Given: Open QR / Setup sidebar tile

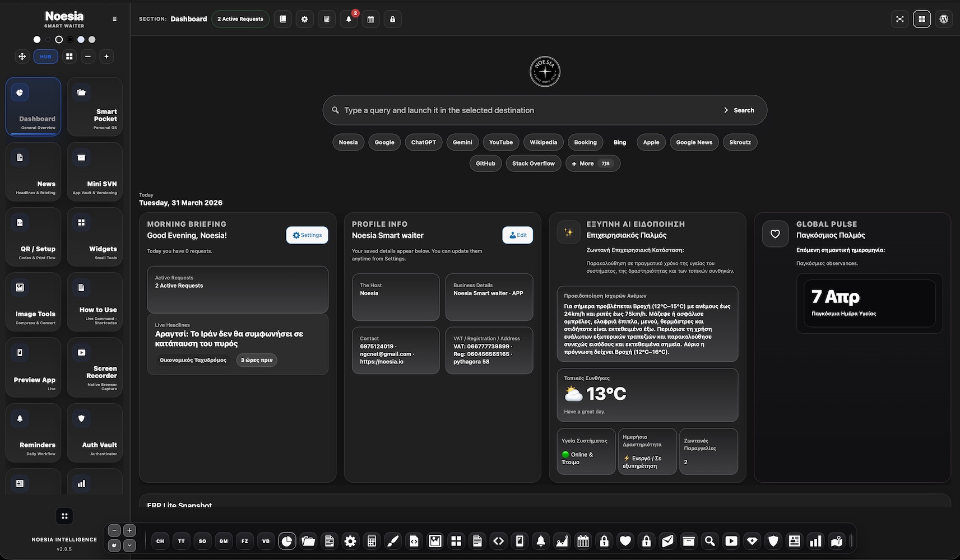Looking at the screenshot, I should (33, 237).
